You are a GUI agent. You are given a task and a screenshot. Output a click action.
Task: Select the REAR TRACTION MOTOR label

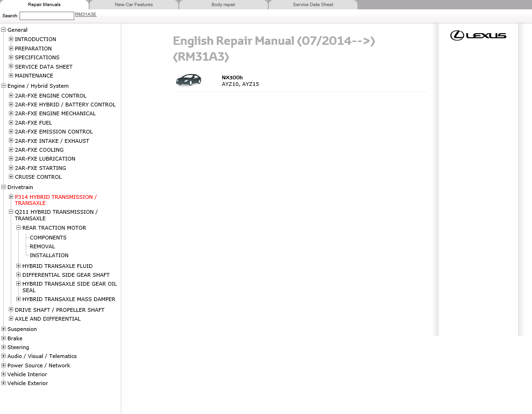point(54,228)
